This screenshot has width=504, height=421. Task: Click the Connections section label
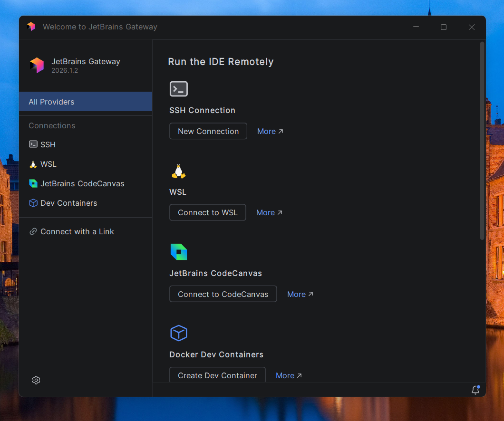click(x=52, y=125)
